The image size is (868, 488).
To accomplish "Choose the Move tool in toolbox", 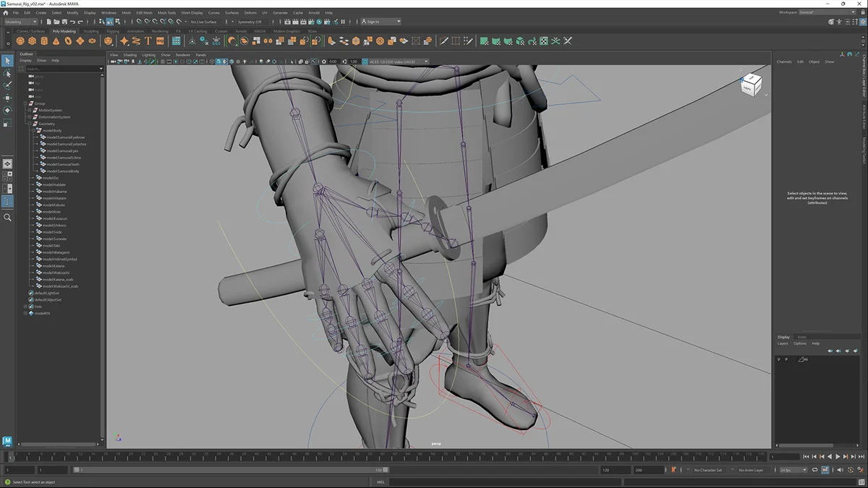I will tap(8, 98).
